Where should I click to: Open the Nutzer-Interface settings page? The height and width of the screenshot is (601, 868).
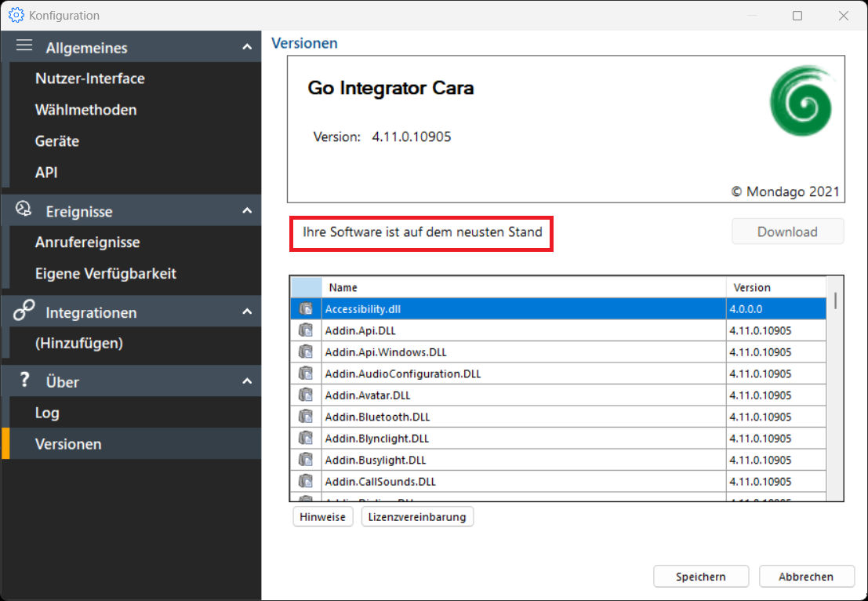click(135, 78)
